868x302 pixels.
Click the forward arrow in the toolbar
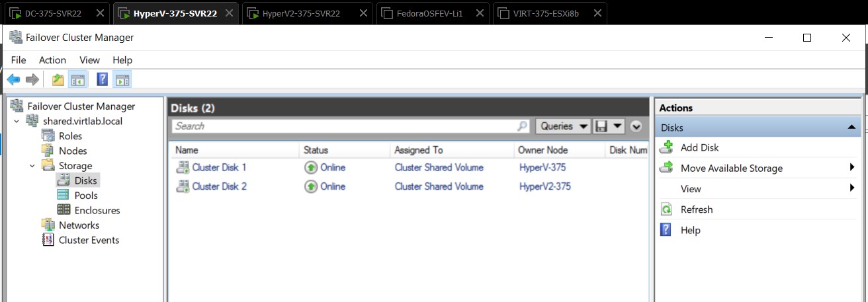(x=32, y=80)
